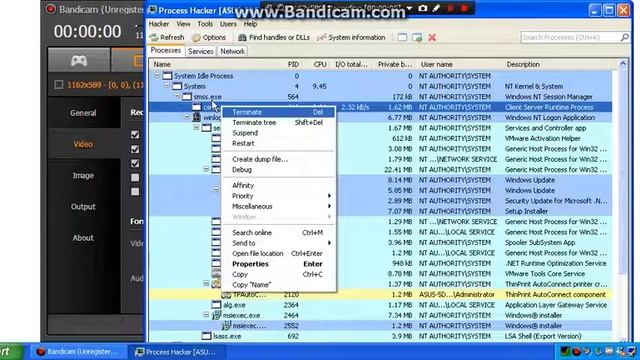Image resolution: width=640 pixels, height=360 pixels.
Task: Switch to the Services tab
Action: [x=200, y=51]
